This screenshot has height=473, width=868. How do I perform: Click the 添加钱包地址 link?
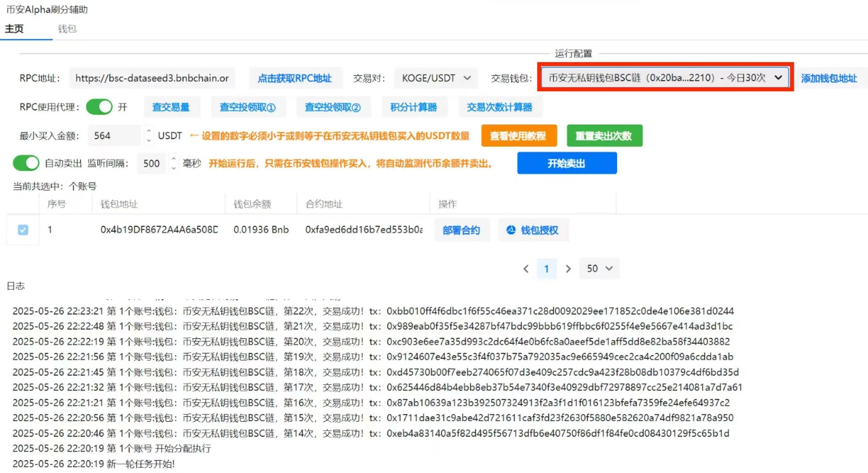tap(831, 78)
